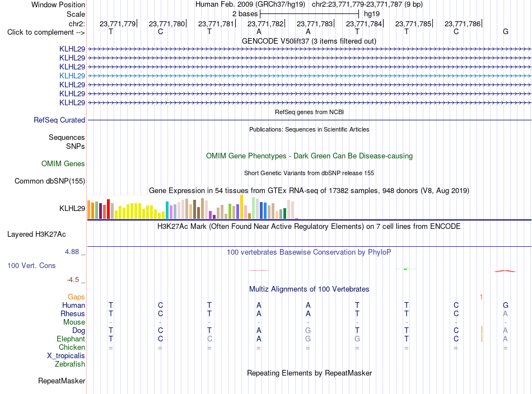Click the 'Scale' track label
The height and width of the screenshot is (394, 532).
coord(76,14)
